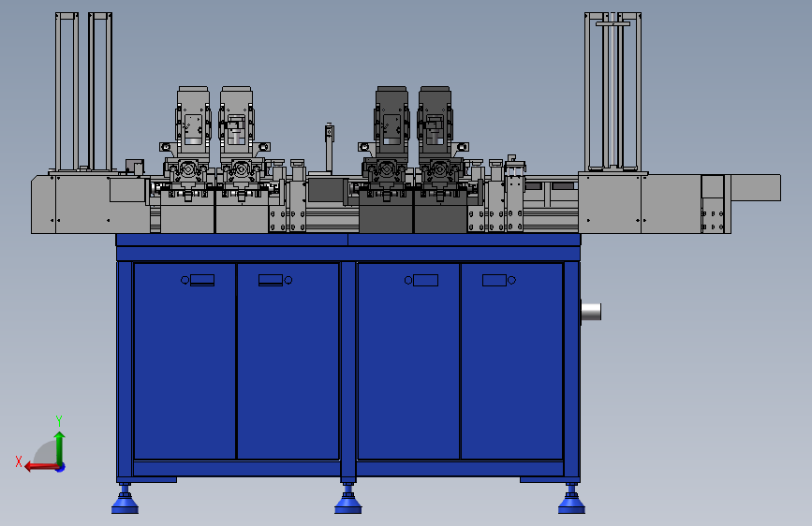This screenshot has width=812, height=526.
Task: Select the center vertical post of the blue cabinet
Action: tap(348, 371)
